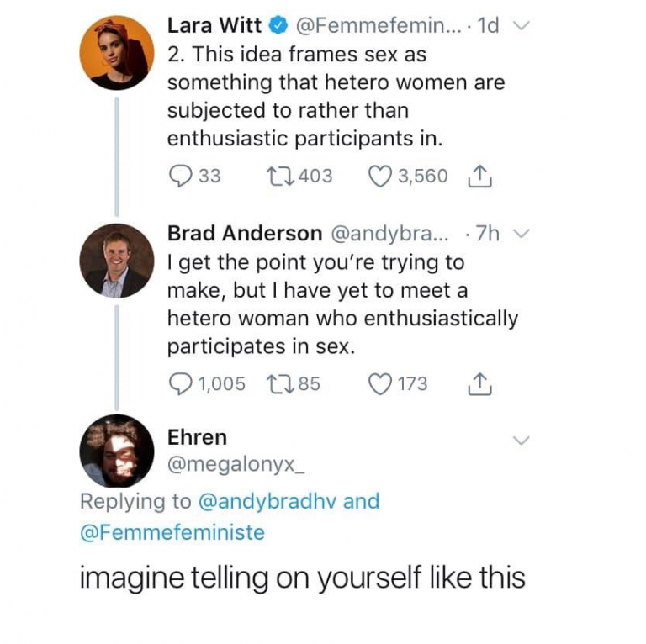Open the @Femmefeministe mention link
This screenshot has width=646, height=644.
[172, 532]
